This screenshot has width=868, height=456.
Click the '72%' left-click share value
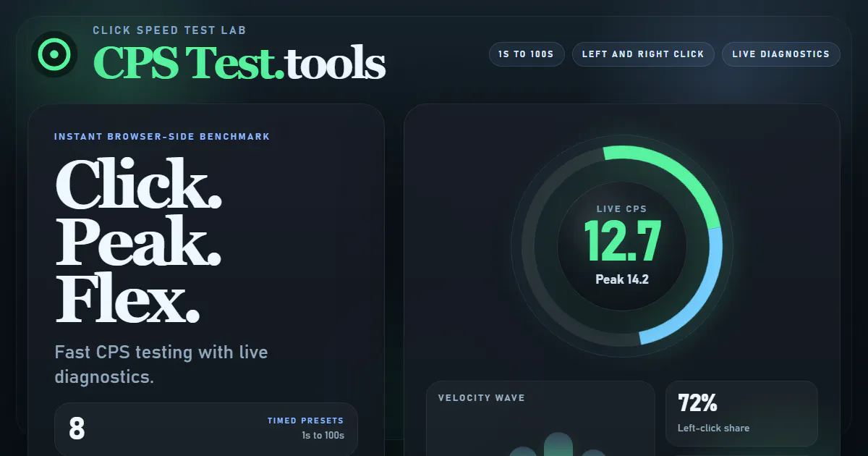pos(697,403)
